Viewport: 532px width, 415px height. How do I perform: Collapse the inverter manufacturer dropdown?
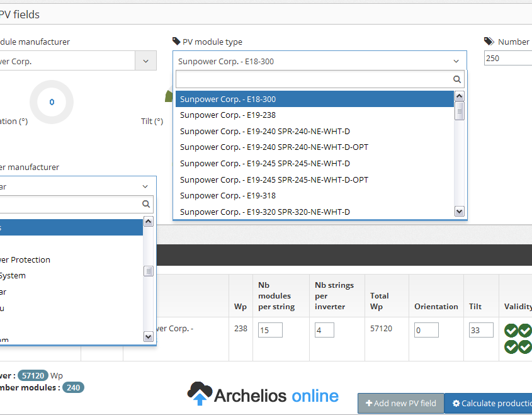[145, 186]
